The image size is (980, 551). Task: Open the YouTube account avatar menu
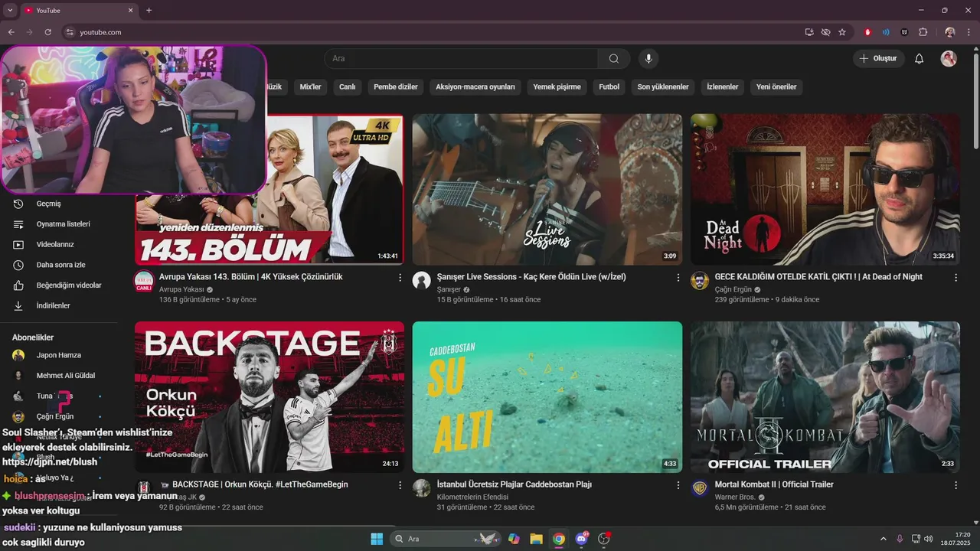pos(949,59)
